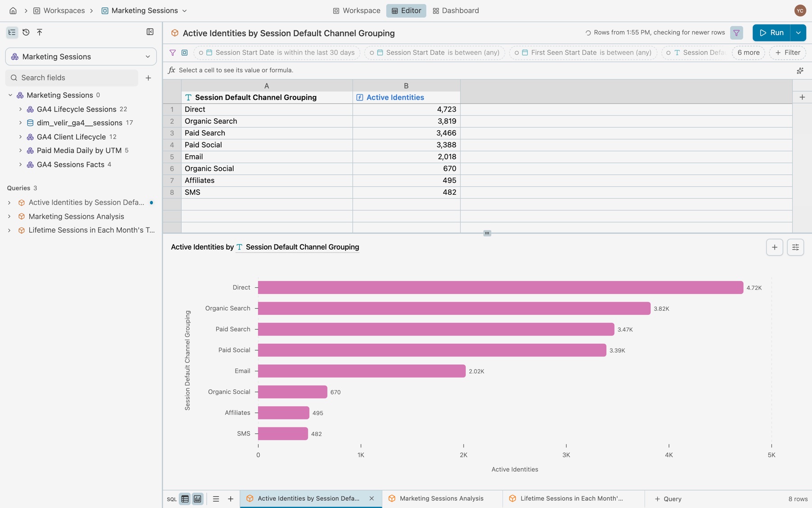Screen dimensions: 812x508
Task: Expand the GA4 Lifecycle Sessions tree node
Action: click(20, 109)
